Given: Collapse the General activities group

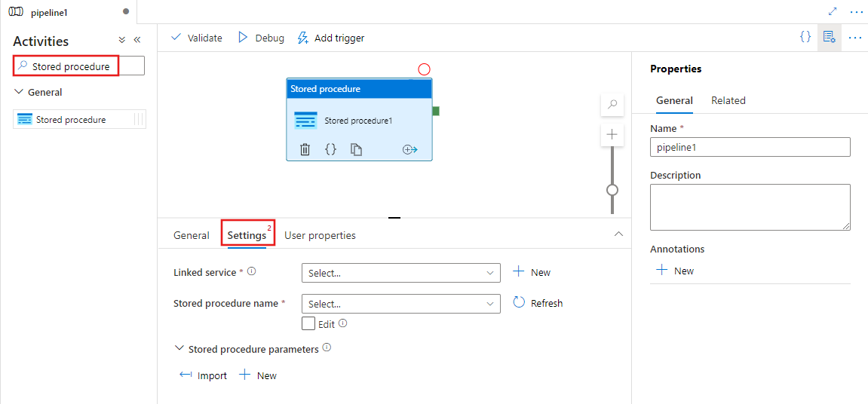Looking at the screenshot, I should pyautogui.click(x=20, y=92).
